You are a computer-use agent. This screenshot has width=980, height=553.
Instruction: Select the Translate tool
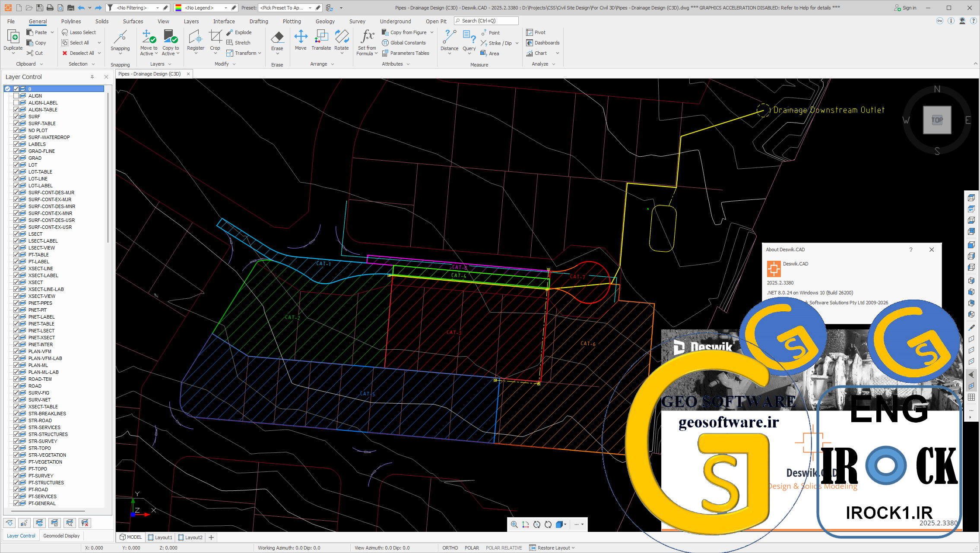tap(321, 40)
